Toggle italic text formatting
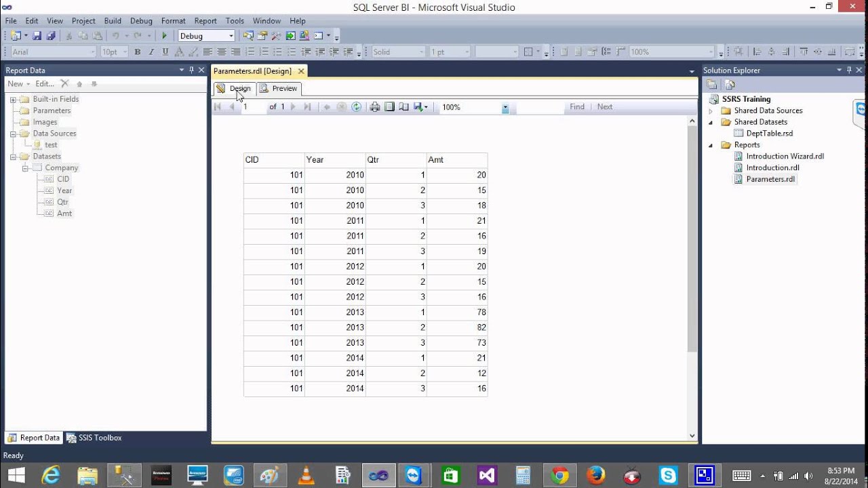Image resolution: width=868 pixels, height=488 pixels. (x=151, y=52)
